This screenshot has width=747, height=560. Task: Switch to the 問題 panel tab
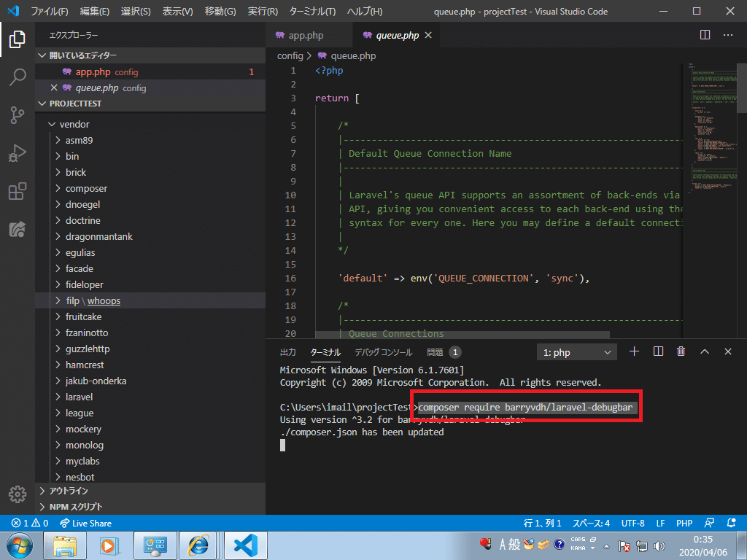(x=444, y=352)
